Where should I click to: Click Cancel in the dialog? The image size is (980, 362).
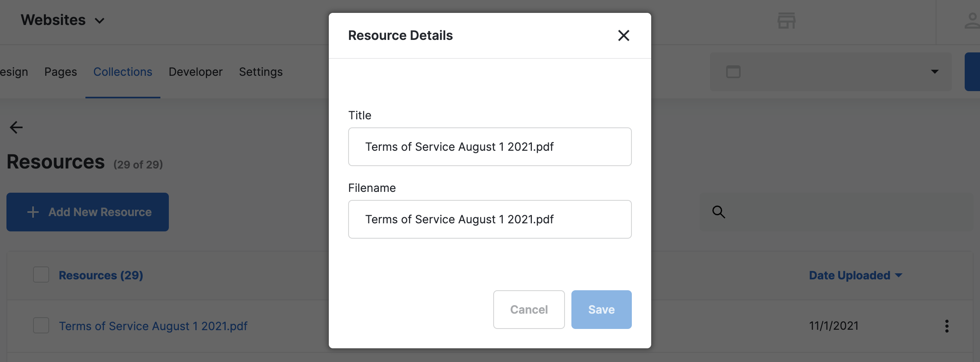[529, 310]
